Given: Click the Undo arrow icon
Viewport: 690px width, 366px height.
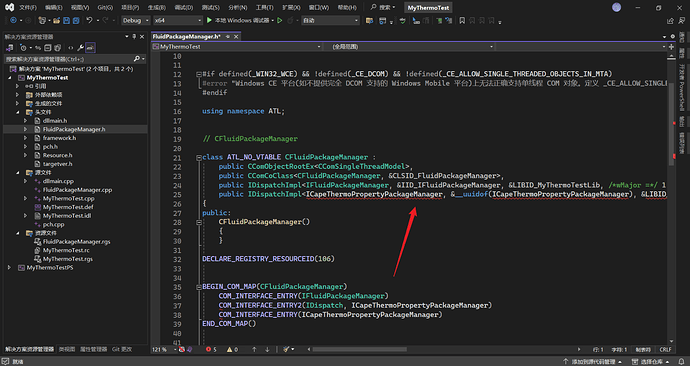Looking at the screenshot, I should click(89, 20).
